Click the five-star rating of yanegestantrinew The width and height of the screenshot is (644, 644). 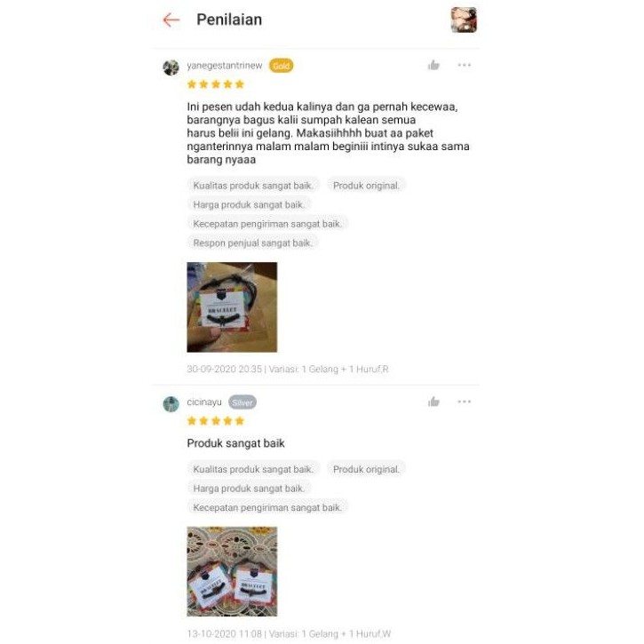[216, 84]
